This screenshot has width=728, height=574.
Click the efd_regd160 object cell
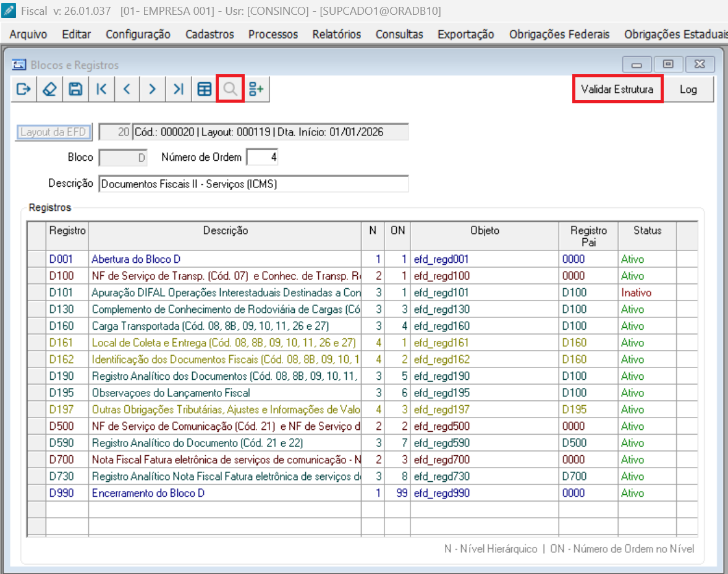tap(485, 326)
